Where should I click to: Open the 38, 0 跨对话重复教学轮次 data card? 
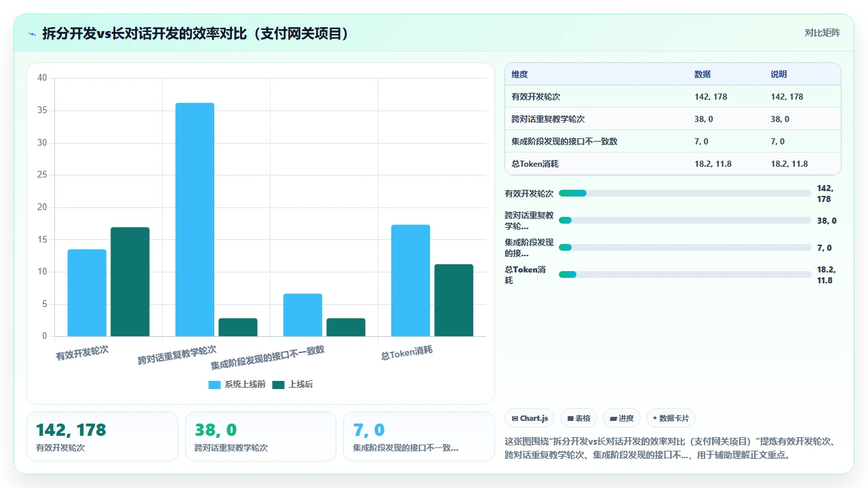coord(260,436)
